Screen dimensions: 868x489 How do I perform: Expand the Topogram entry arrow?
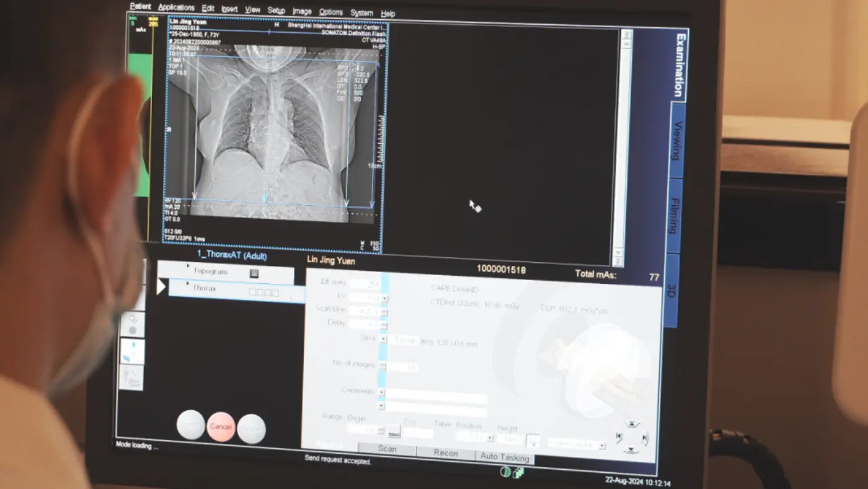[188, 265]
